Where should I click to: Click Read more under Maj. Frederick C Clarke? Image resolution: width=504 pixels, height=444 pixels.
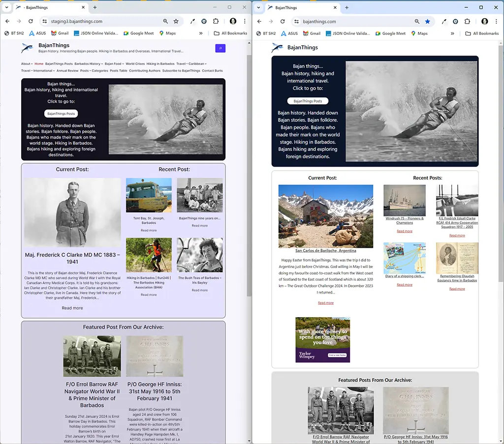(x=72, y=308)
